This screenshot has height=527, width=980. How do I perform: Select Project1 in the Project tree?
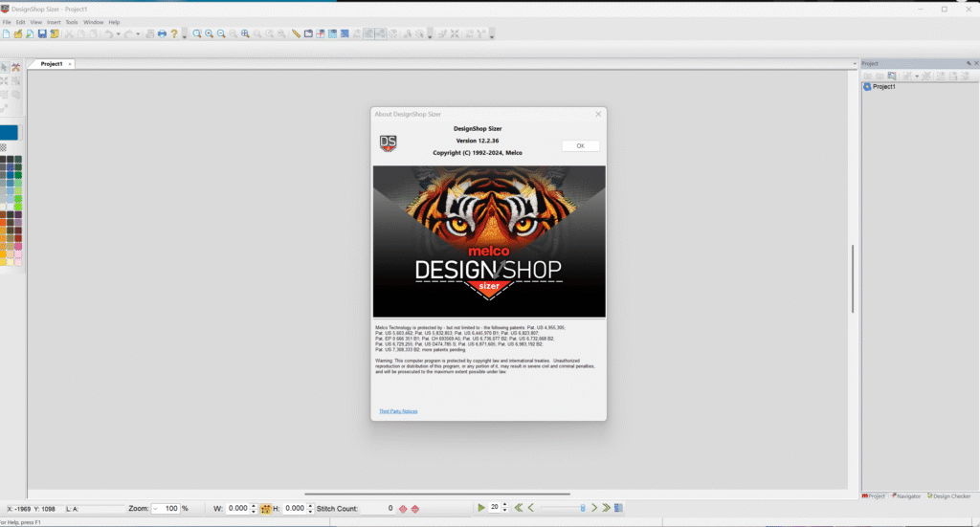pos(883,87)
